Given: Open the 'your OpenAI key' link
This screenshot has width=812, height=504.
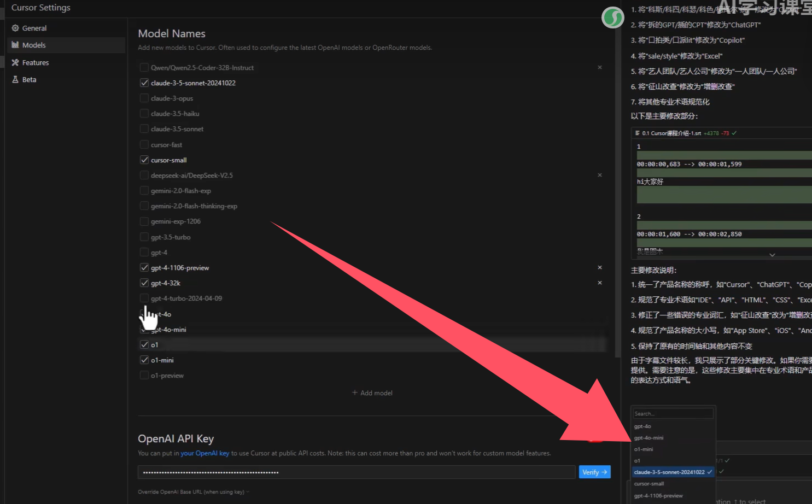Looking at the screenshot, I should [205, 453].
